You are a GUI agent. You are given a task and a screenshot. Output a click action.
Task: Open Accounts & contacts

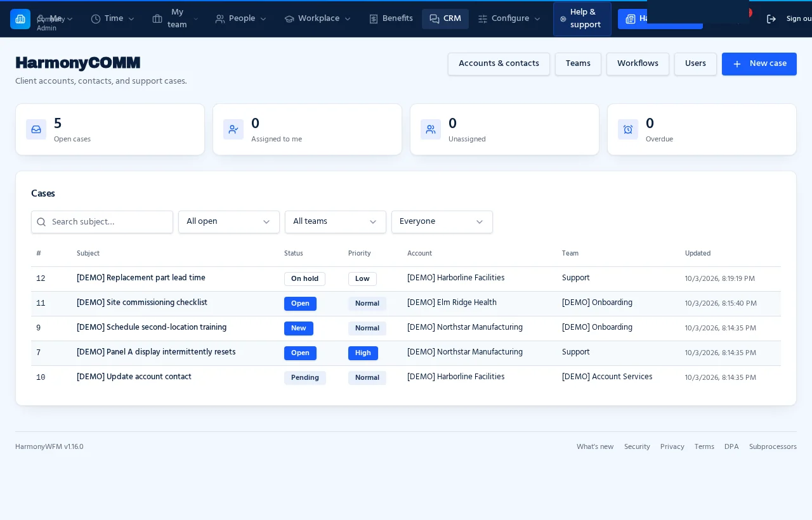pos(499,64)
